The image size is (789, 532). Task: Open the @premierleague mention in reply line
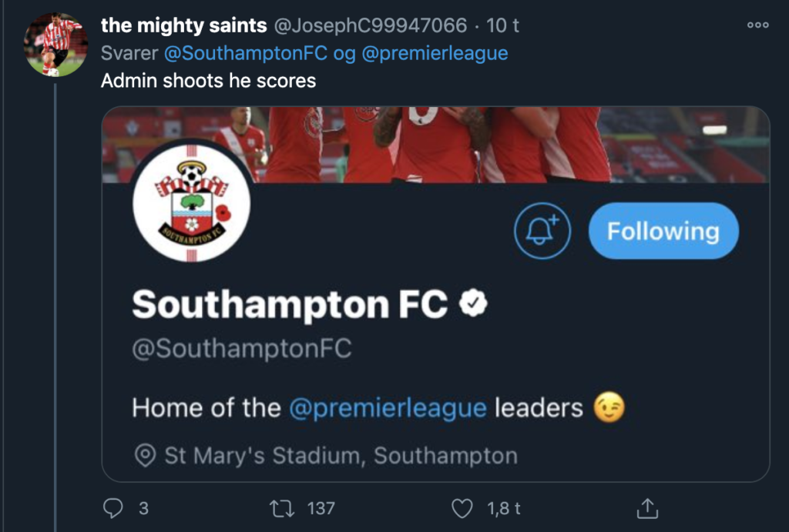(x=434, y=53)
